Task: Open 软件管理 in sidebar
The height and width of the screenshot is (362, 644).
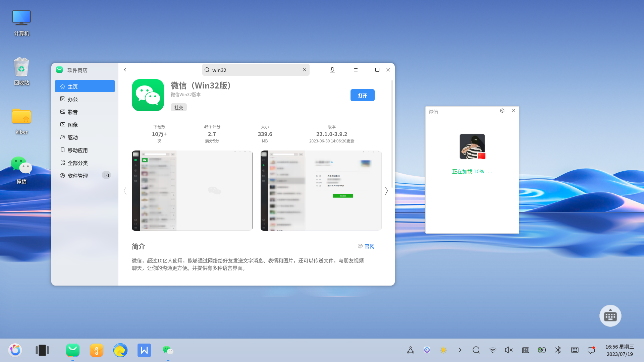Action: (85, 175)
